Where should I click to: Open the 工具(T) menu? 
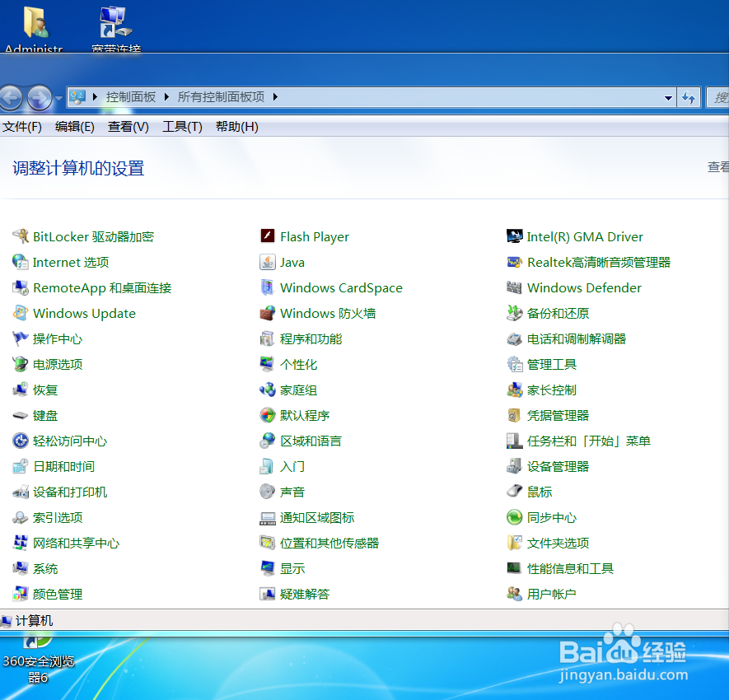point(182,127)
